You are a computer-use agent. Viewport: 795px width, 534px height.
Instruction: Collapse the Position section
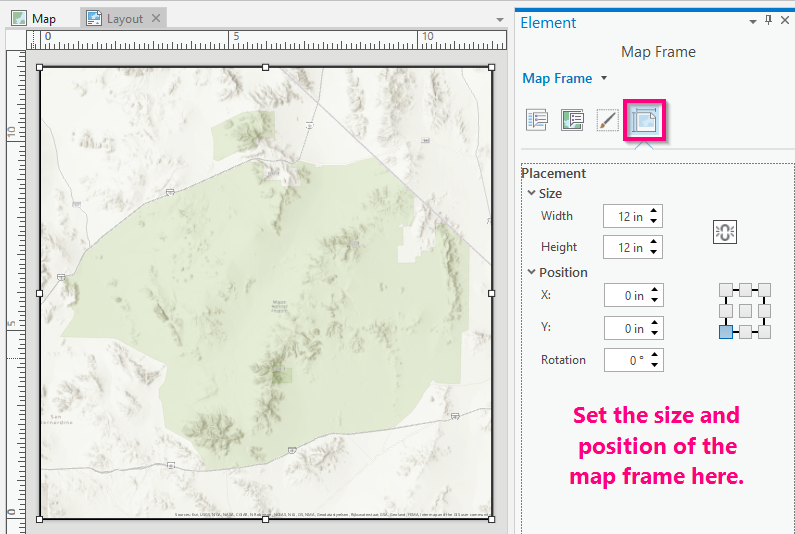[531, 272]
